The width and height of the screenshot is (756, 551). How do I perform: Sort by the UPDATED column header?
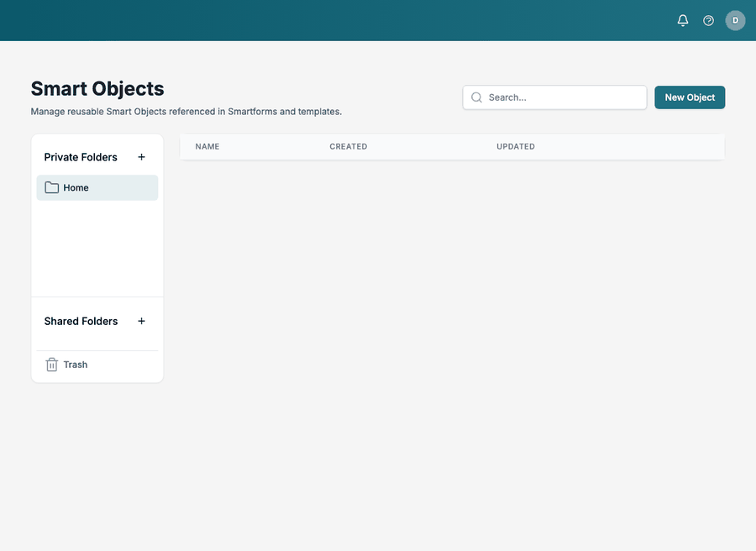tap(516, 146)
